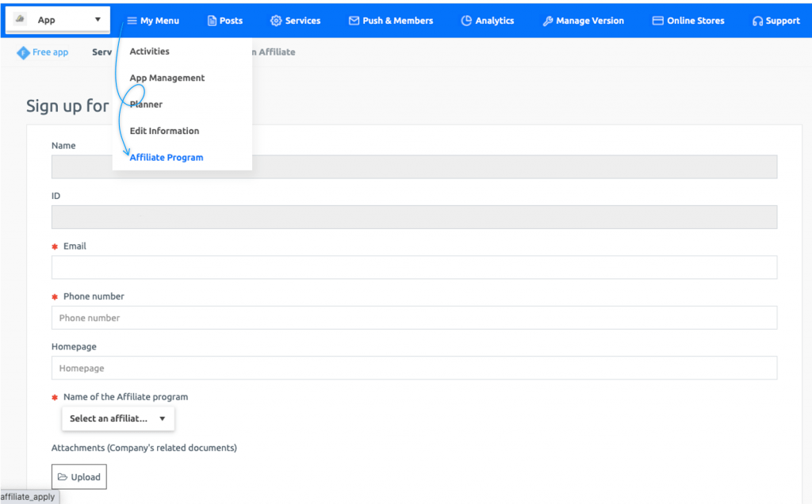
Task: Click the Upload button
Action: [79, 476]
